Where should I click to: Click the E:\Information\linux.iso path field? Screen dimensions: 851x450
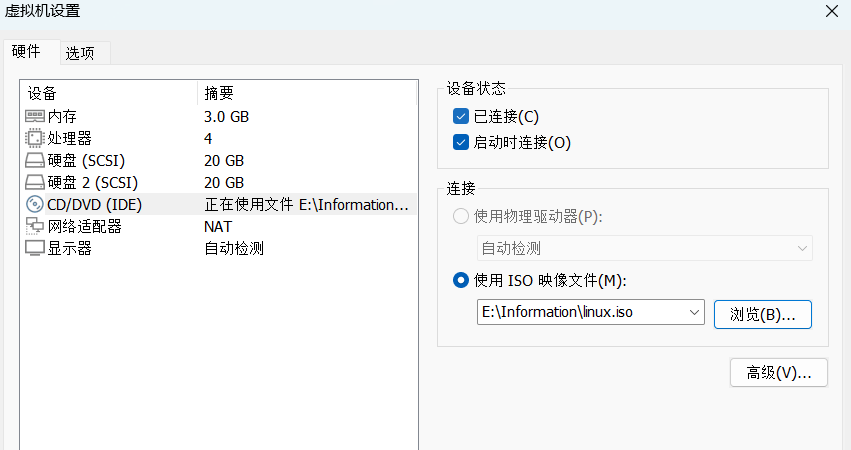(x=580, y=313)
